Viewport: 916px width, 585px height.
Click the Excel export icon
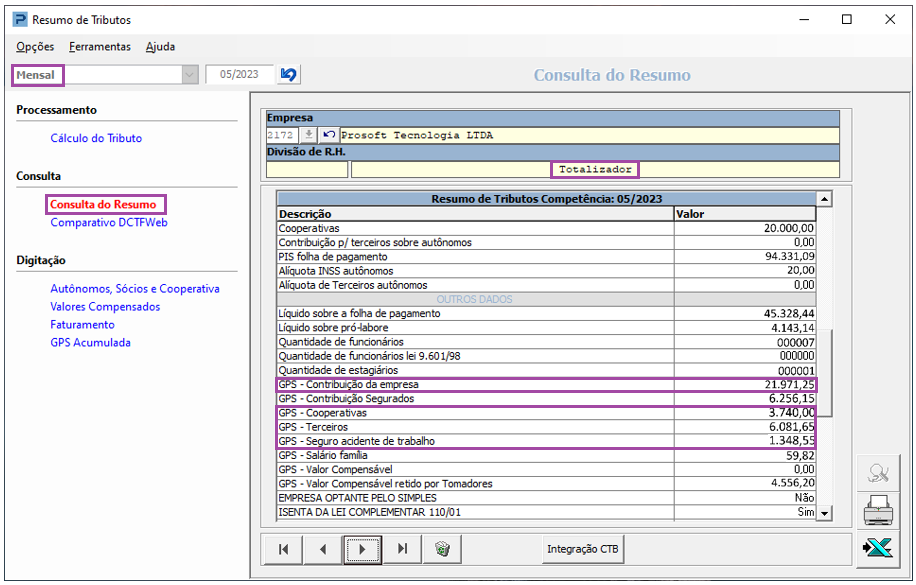pyautogui.click(x=878, y=548)
